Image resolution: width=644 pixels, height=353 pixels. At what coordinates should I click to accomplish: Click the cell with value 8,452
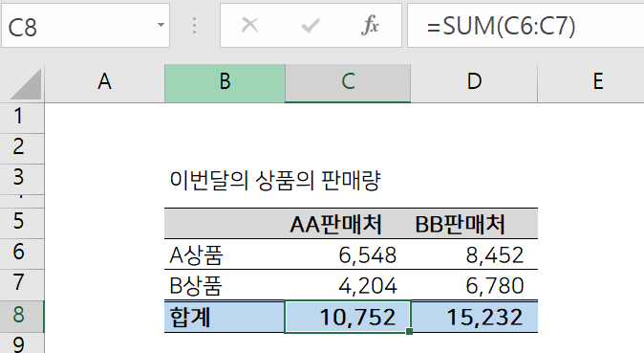(474, 254)
